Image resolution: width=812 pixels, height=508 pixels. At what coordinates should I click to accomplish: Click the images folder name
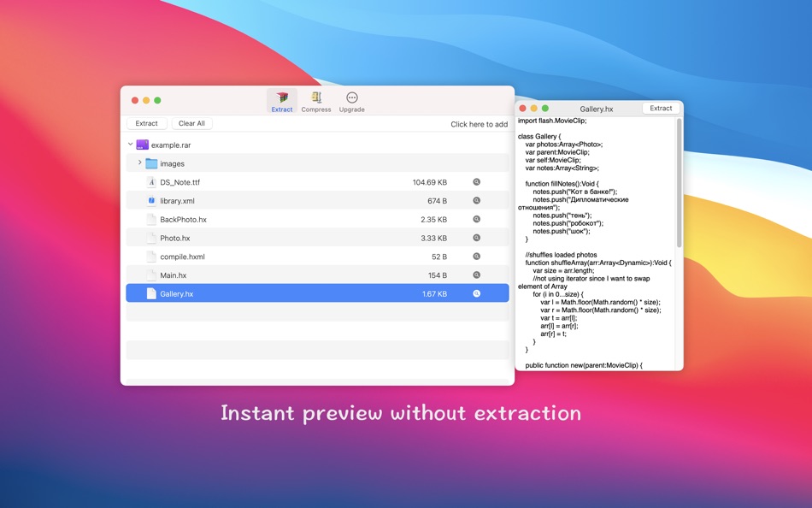pos(172,164)
